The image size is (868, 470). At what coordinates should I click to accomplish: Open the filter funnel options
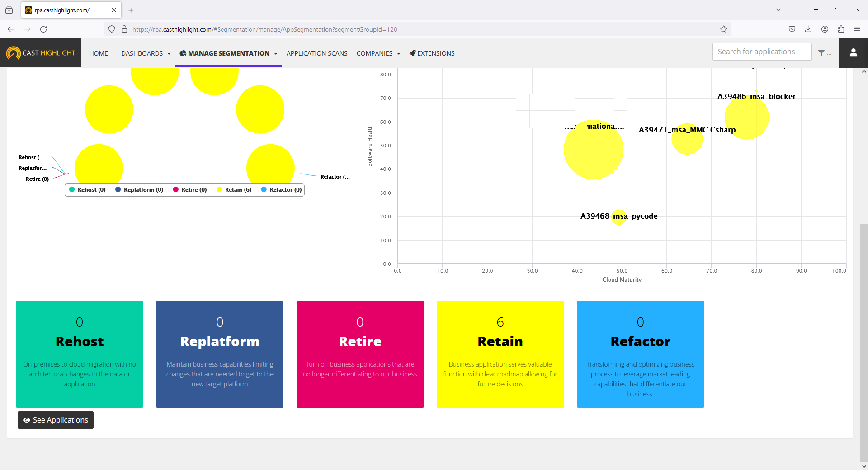pos(825,53)
